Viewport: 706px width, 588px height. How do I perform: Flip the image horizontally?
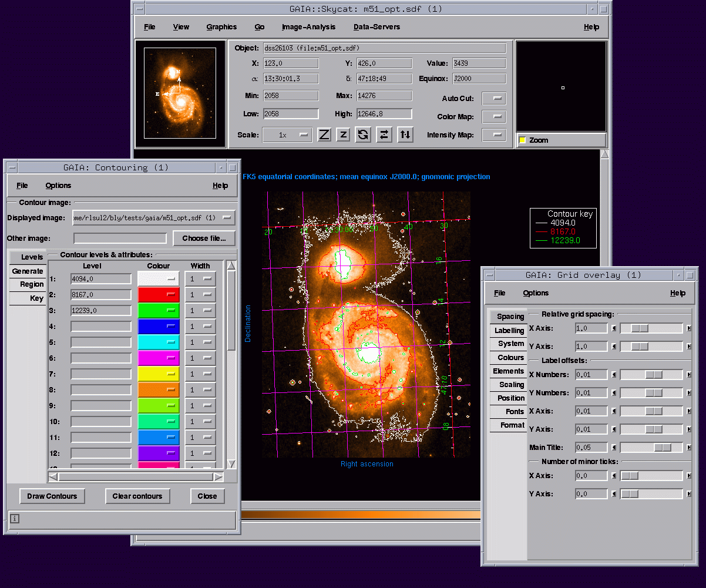pos(384,135)
